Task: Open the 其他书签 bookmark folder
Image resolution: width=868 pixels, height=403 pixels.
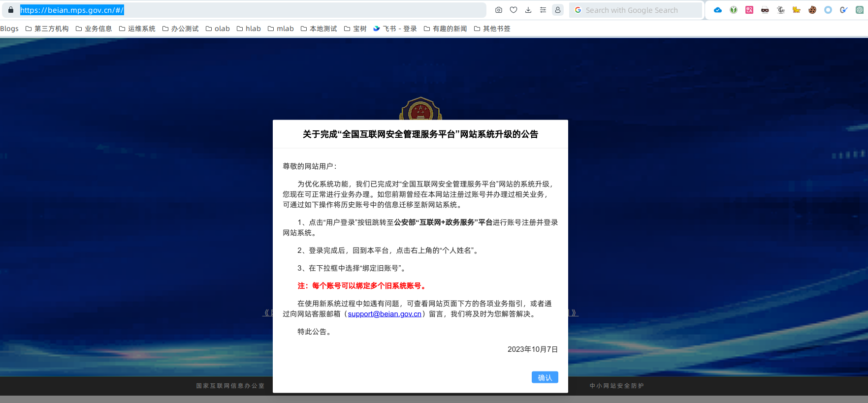Action: coord(492,29)
